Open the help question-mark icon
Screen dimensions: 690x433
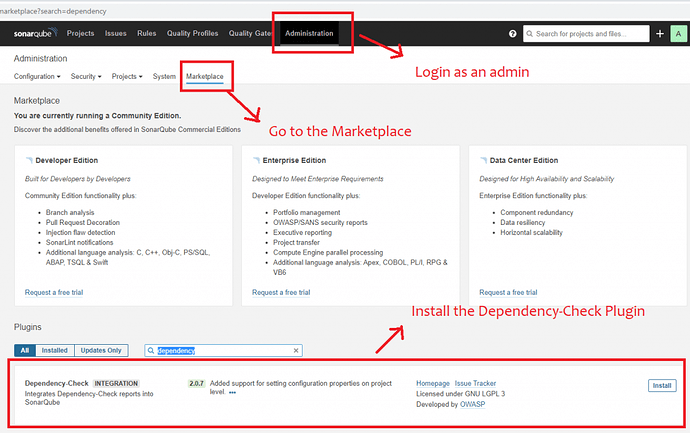[x=513, y=34]
